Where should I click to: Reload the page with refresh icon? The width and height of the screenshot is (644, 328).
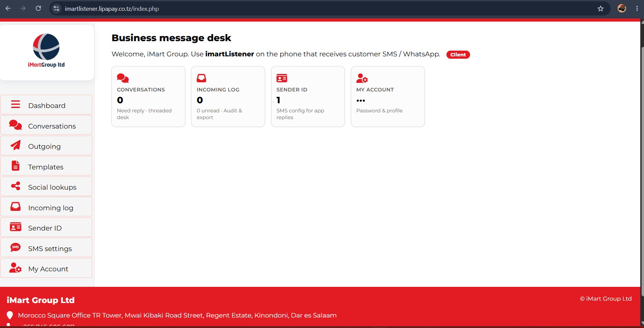click(x=38, y=8)
